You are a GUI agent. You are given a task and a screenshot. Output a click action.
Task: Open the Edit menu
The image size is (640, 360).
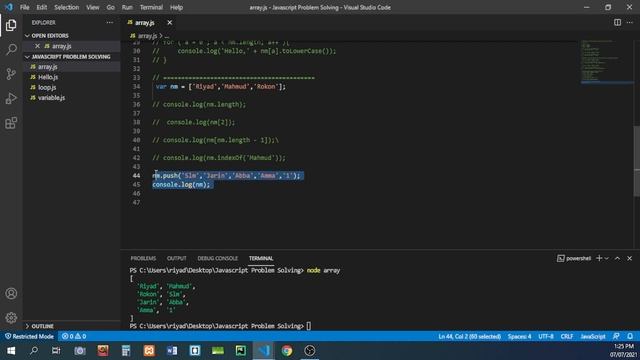42,7
